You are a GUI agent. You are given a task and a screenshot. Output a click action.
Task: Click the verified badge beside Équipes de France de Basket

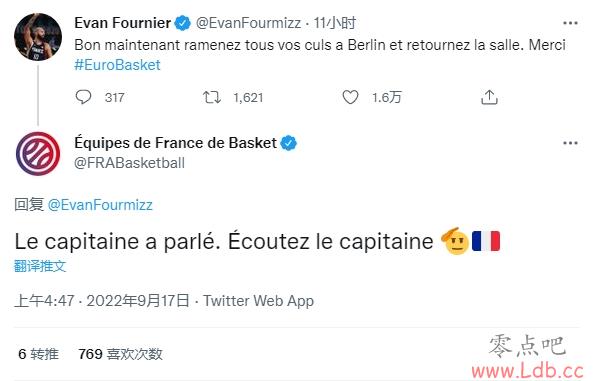[289, 143]
